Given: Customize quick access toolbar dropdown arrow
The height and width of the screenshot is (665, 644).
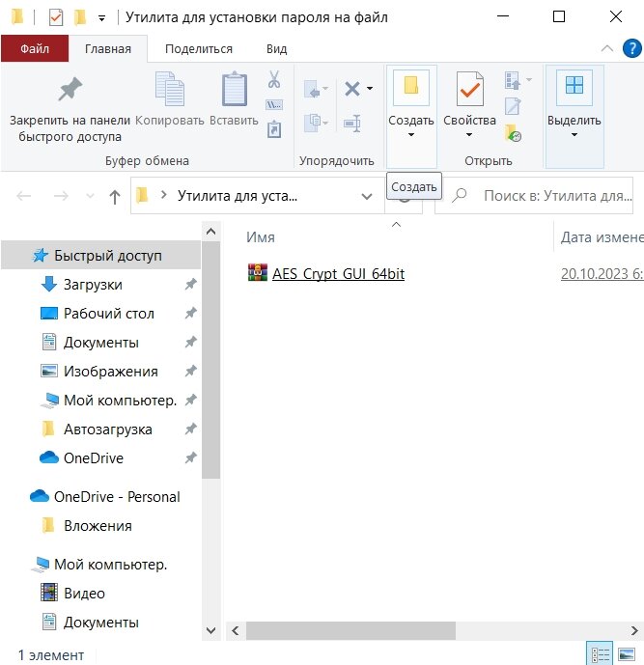Looking at the screenshot, I should [x=101, y=18].
